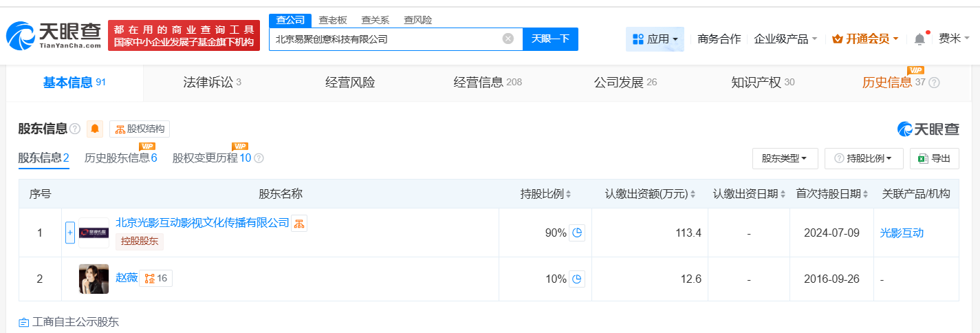Click the 天眼一下 search button
Image resolution: width=980 pixels, height=333 pixels.
(x=550, y=39)
